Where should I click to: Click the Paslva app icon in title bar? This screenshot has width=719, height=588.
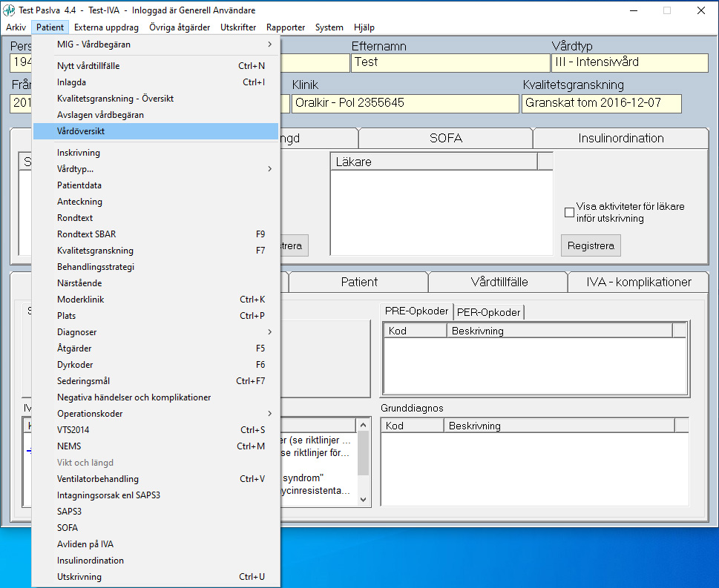pyautogui.click(x=10, y=10)
